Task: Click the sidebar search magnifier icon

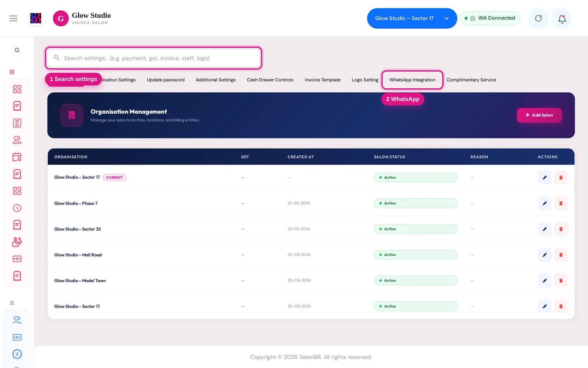Action: (17, 50)
